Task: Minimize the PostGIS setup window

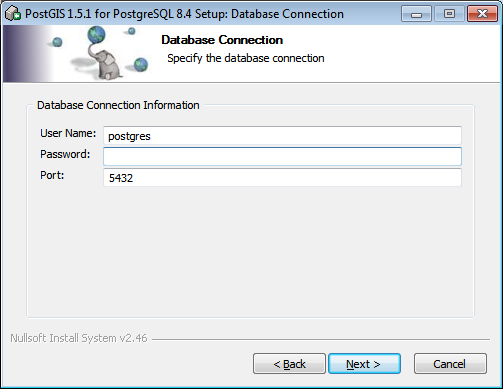Action: [x=416, y=14]
